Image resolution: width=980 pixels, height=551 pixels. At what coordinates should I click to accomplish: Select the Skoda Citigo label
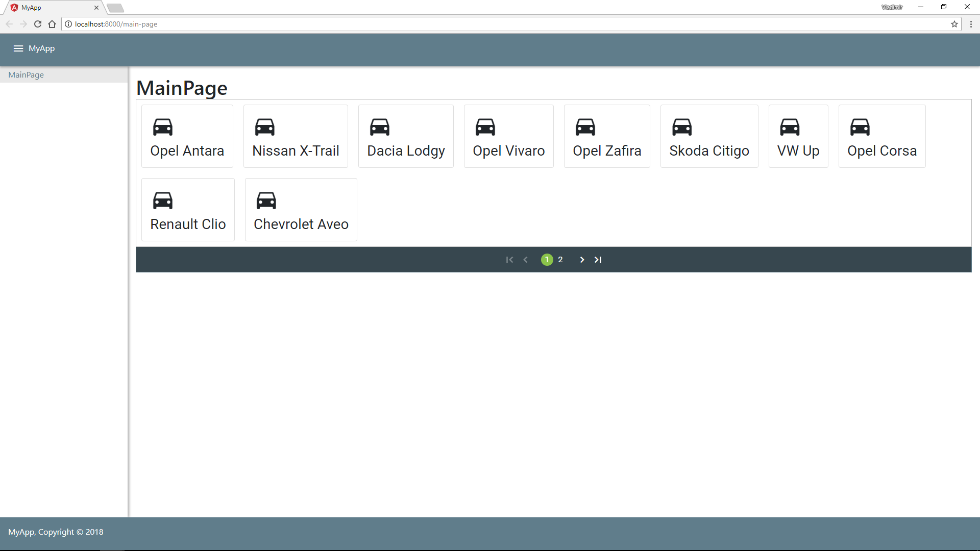click(x=709, y=151)
